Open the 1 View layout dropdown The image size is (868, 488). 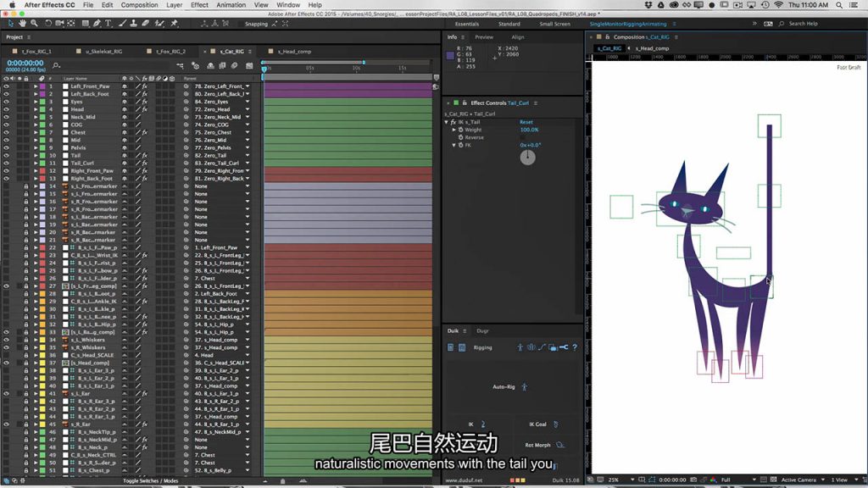point(844,480)
